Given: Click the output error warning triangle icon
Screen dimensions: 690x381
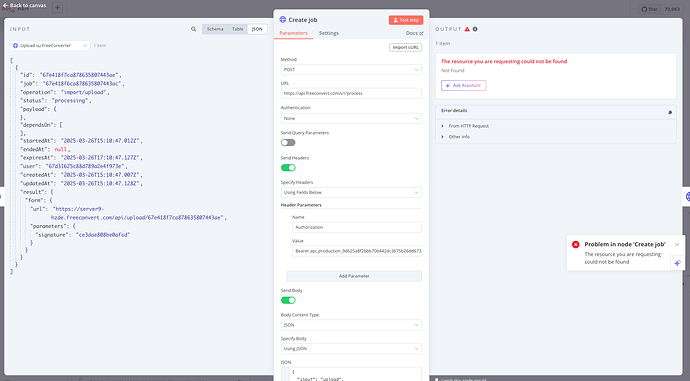Looking at the screenshot, I should click(467, 29).
